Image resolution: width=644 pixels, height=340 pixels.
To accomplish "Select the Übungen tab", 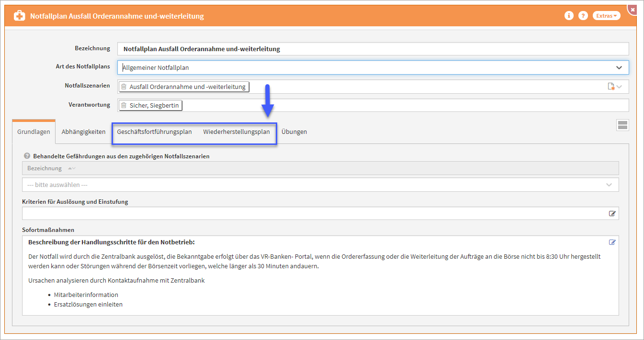I will (294, 132).
